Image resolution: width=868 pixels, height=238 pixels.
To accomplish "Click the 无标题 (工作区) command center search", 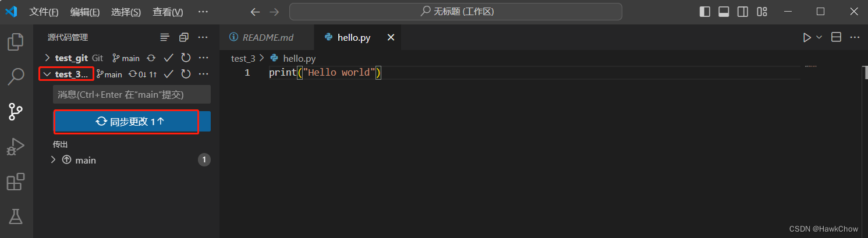I will [455, 12].
